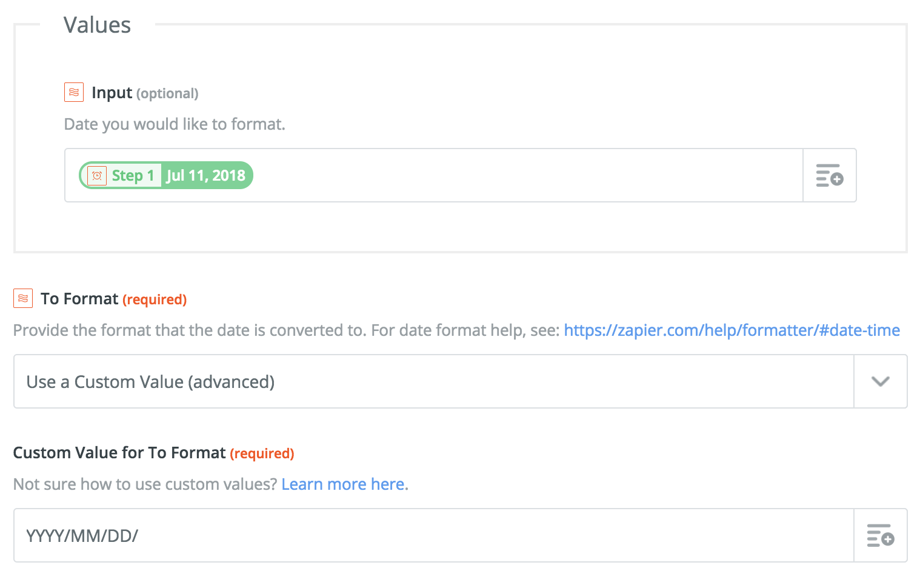Image resolution: width=920 pixels, height=588 pixels.
Task: Open insert fields icon for Custom Value box
Action: [881, 535]
